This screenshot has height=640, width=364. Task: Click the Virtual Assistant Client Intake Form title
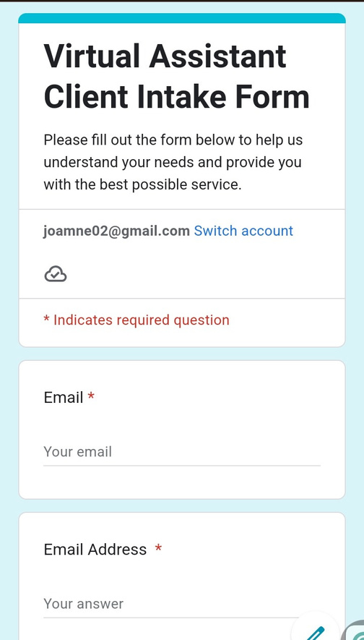click(176, 77)
